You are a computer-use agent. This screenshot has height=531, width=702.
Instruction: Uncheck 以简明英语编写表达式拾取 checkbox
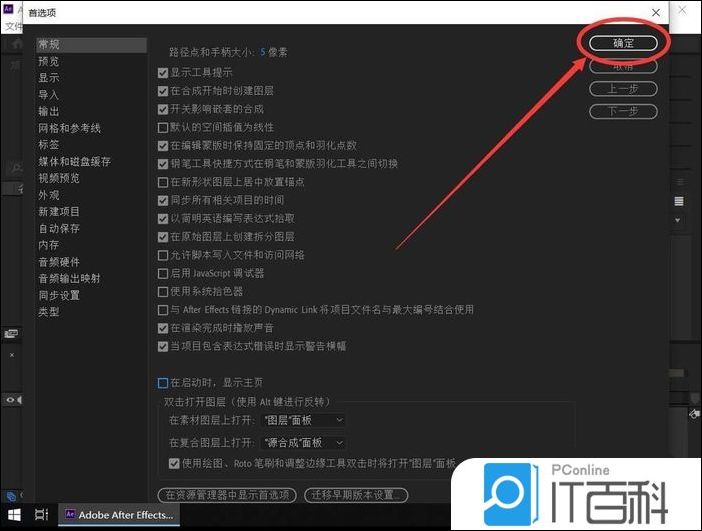163,219
